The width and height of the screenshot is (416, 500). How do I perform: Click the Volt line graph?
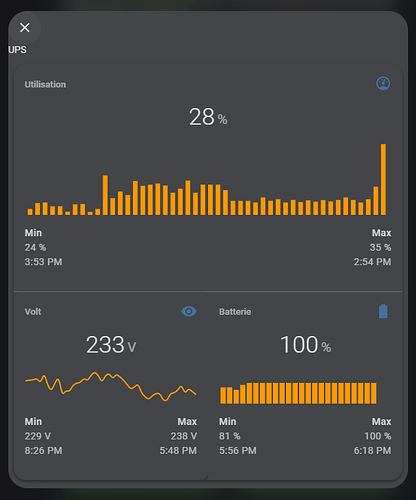(111, 386)
